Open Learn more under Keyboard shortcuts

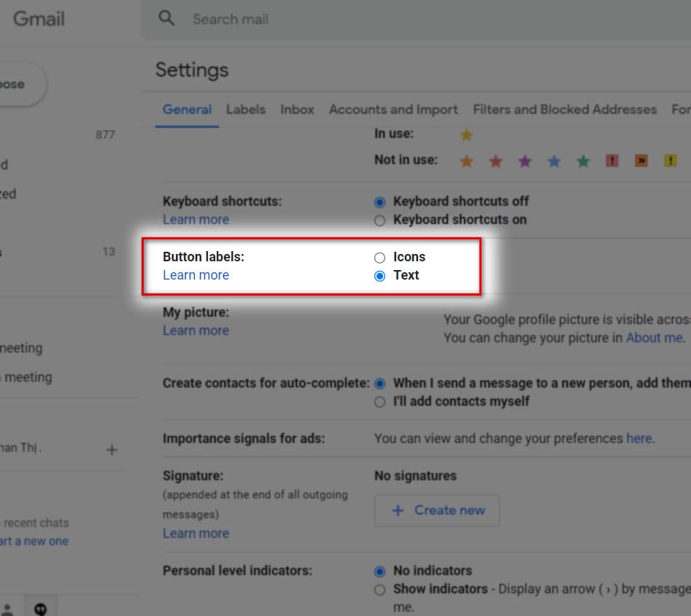196,220
